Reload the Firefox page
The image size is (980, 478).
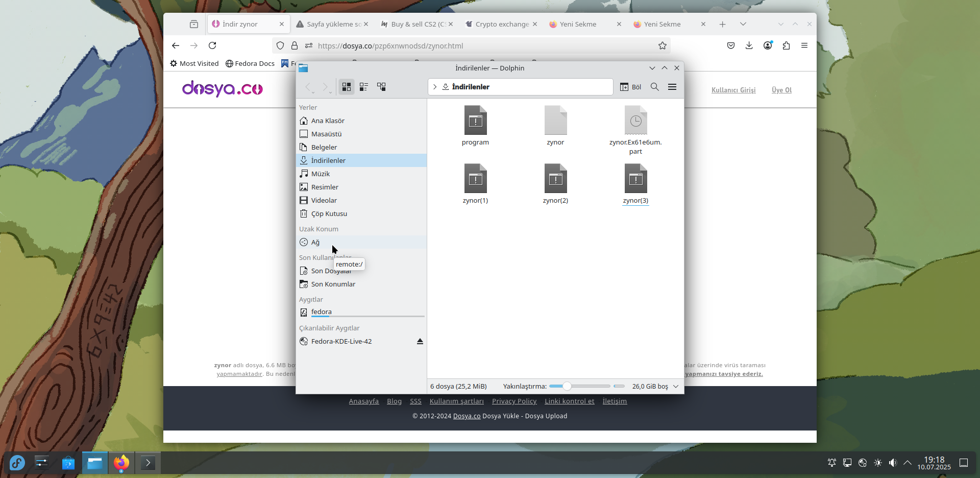click(x=212, y=45)
